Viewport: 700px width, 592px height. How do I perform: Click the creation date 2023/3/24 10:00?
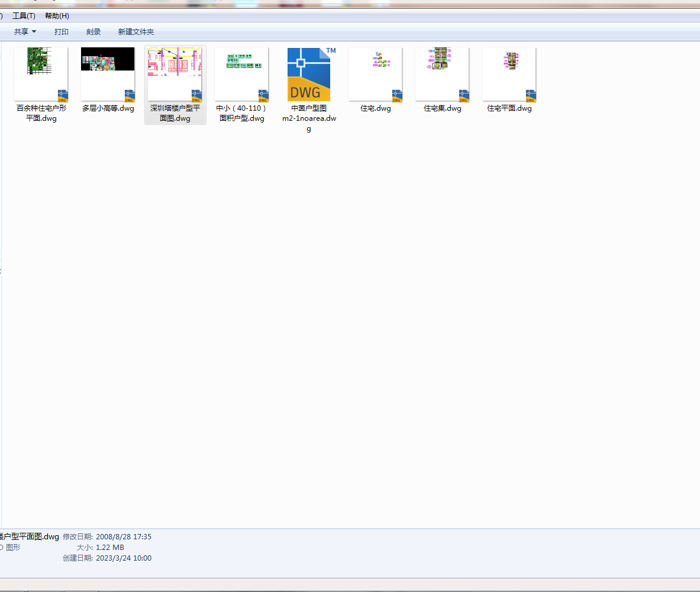click(x=124, y=558)
